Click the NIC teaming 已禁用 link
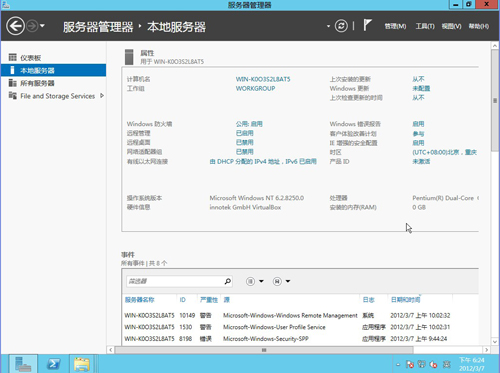Screen dimensions: 500x373 (x=244, y=152)
